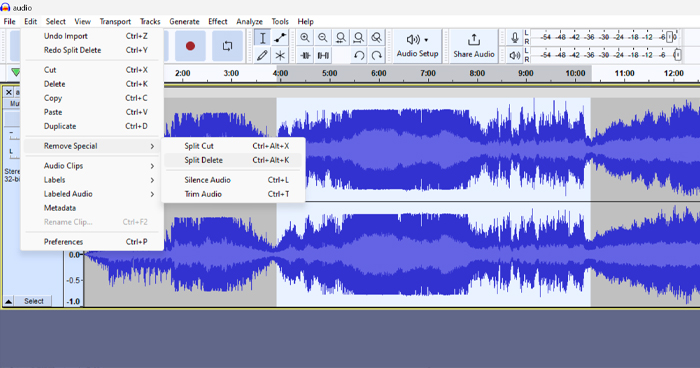Select the Envelope tool
Image resolution: width=700 pixels, height=368 pixels.
coord(280,38)
